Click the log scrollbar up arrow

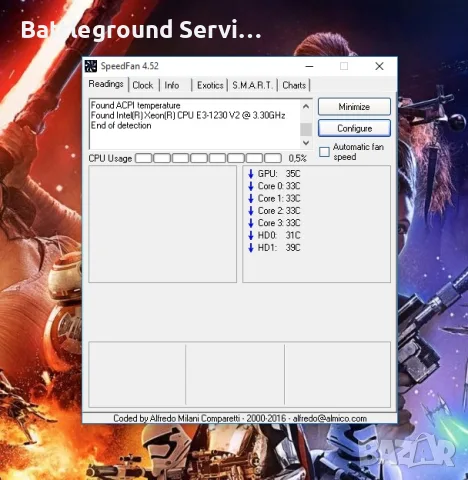(x=306, y=107)
